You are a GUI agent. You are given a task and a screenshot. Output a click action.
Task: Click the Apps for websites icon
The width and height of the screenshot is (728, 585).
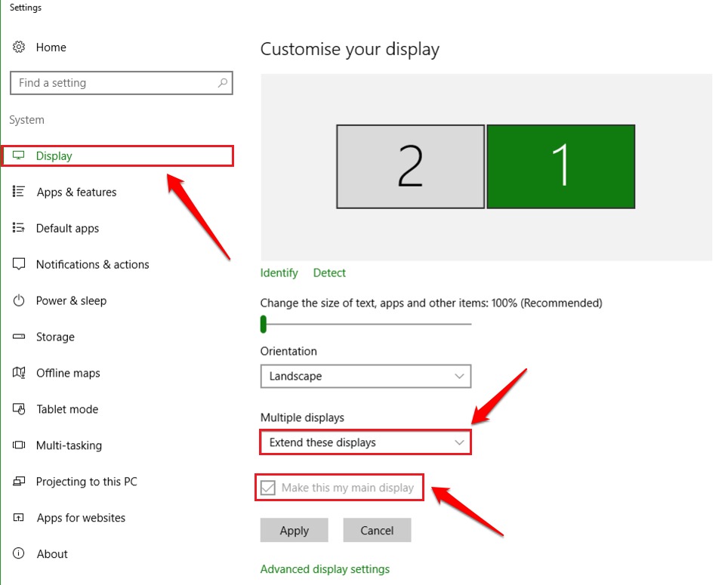point(19,517)
